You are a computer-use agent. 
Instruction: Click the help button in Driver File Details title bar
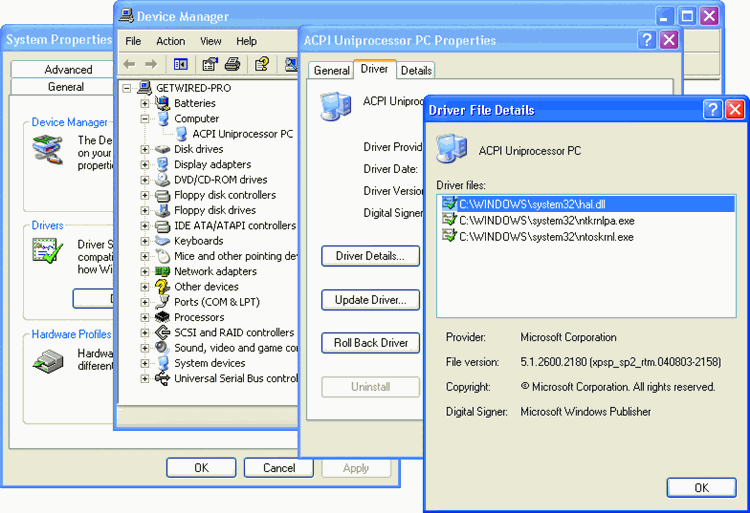tap(712, 109)
